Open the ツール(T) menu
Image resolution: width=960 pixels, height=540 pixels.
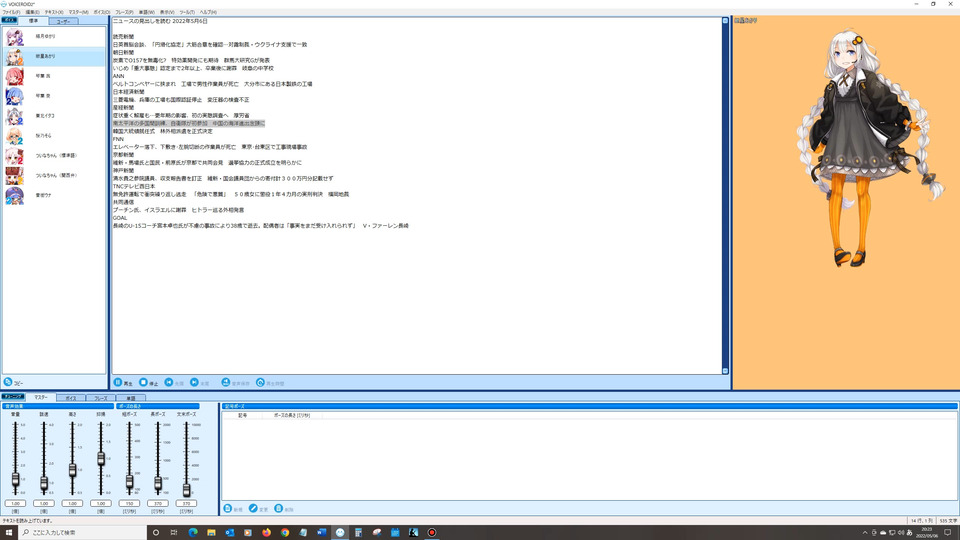187,12
